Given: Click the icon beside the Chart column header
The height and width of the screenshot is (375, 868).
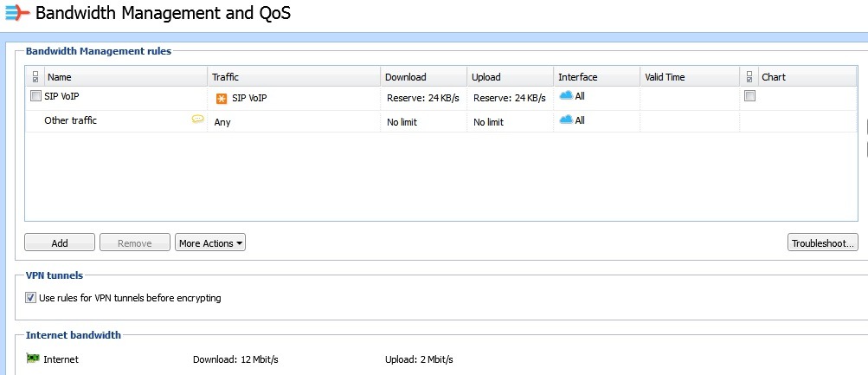Looking at the screenshot, I should (749, 77).
